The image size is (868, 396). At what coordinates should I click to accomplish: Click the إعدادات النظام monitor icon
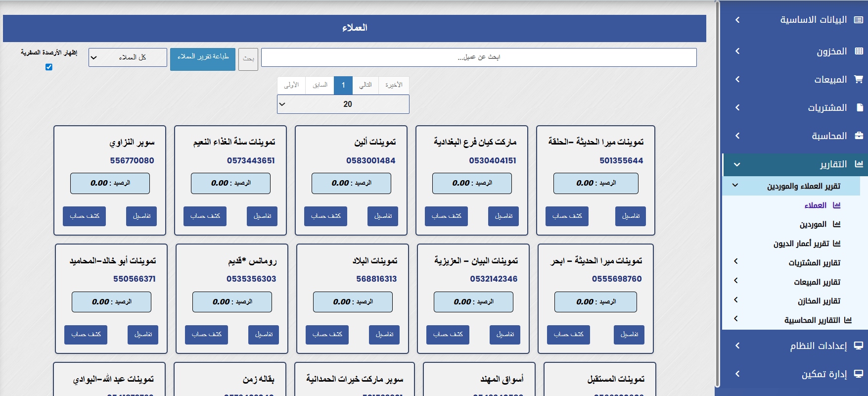point(859,346)
